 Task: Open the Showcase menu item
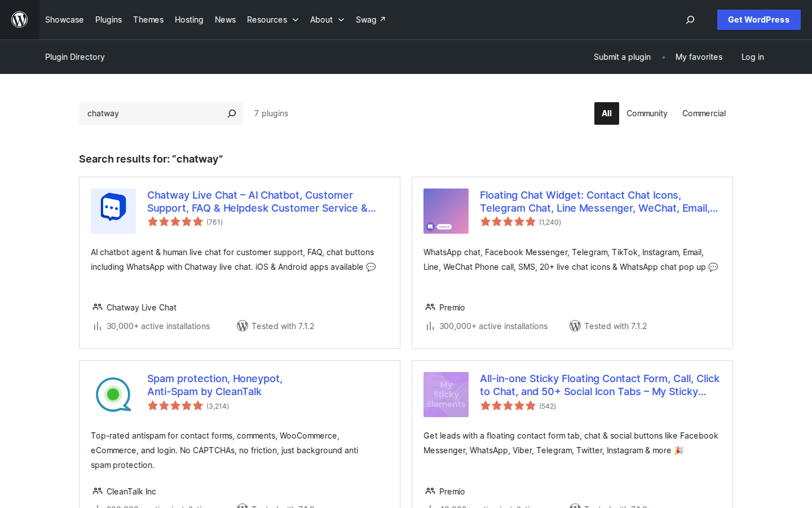coord(64,20)
